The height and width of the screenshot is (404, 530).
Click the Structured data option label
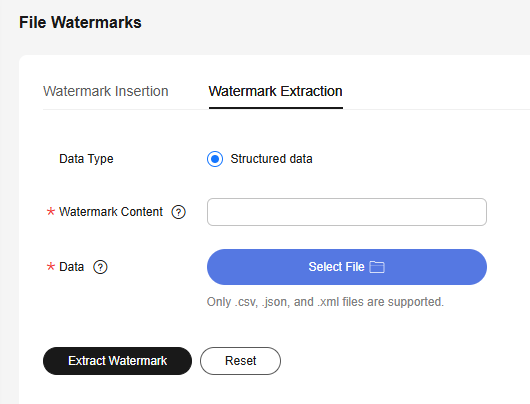tap(271, 159)
